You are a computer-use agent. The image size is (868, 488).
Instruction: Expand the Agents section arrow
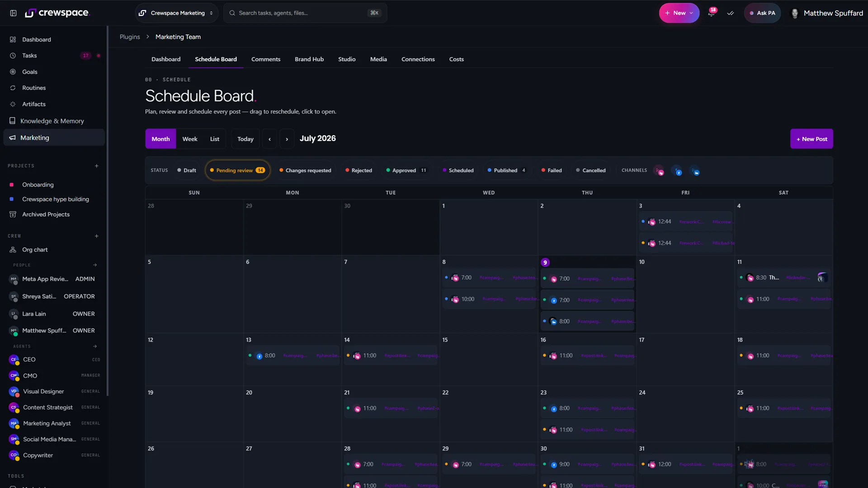(95, 347)
